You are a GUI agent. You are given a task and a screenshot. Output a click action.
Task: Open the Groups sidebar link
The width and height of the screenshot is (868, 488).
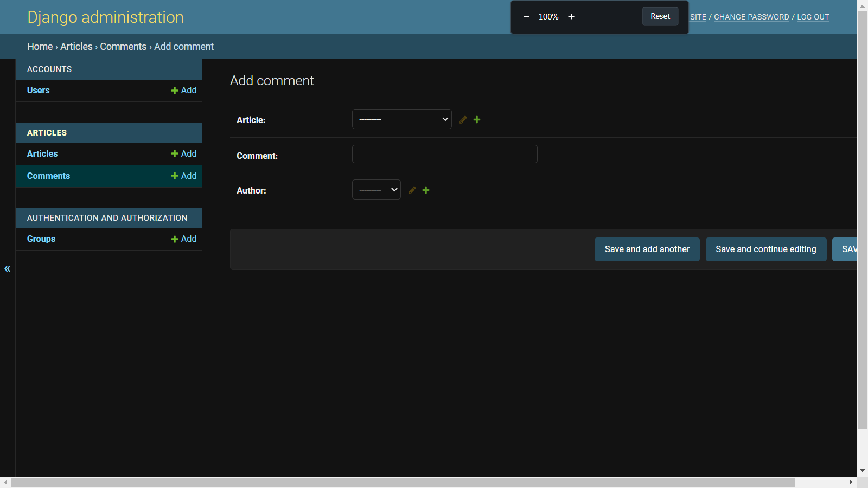41,239
